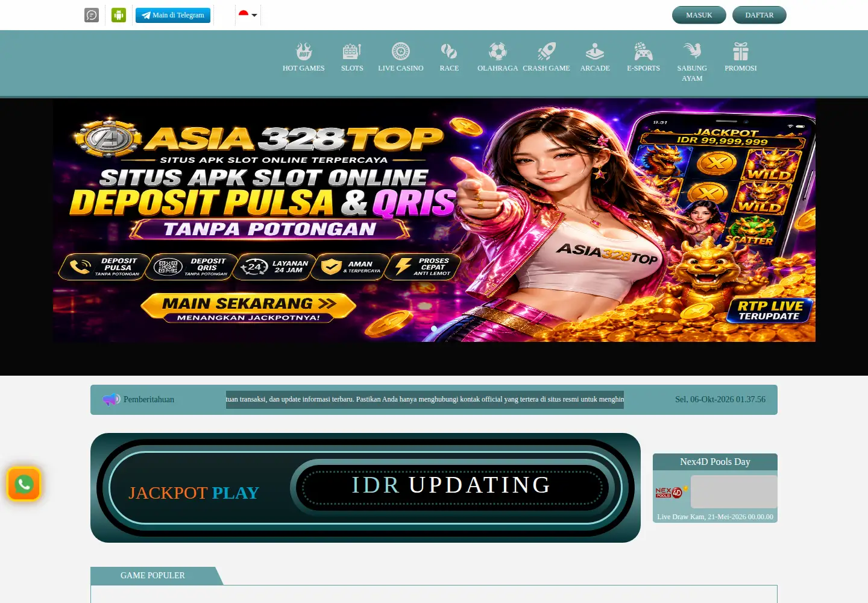The height and width of the screenshot is (603, 868).
Task: Click the JACKPOT PLAY label
Action: (x=193, y=493)
